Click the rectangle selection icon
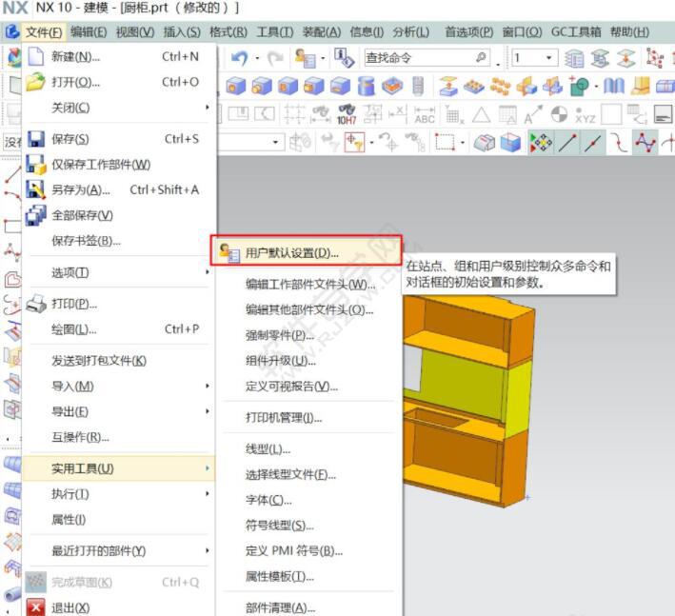Viewport: 675px width, 616px height. pos(445,142)
